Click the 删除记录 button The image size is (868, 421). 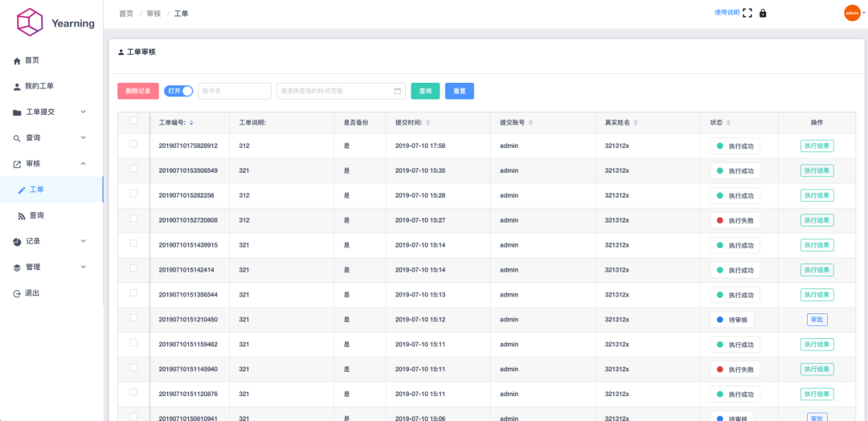(138, 92)
